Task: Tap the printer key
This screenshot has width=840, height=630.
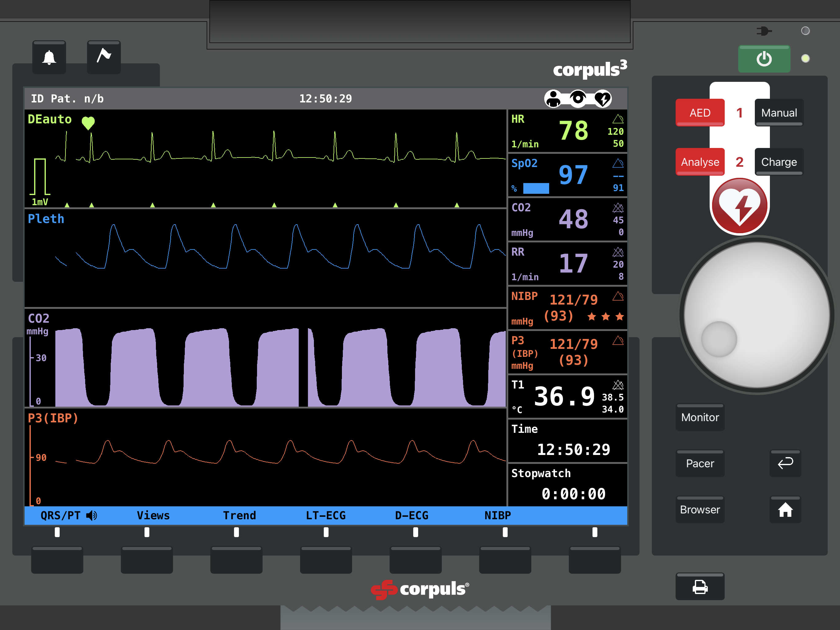Action: point(700,587)
